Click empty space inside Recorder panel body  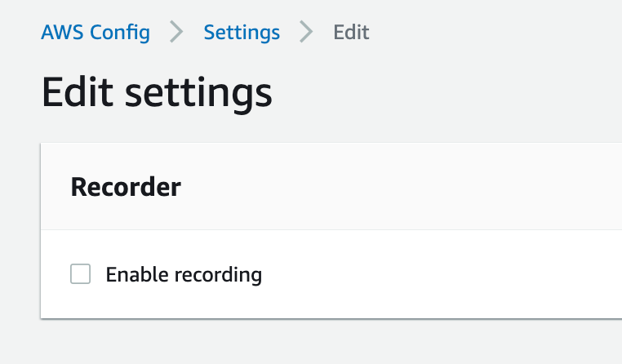pos(437,274)
